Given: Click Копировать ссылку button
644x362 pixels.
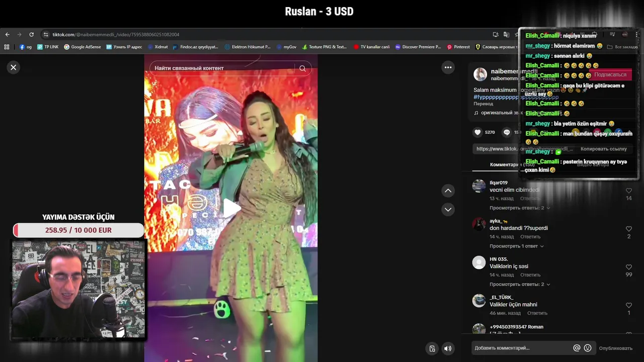Looking at the screenshot, I should pyautogui.click(x=603, y=149).
